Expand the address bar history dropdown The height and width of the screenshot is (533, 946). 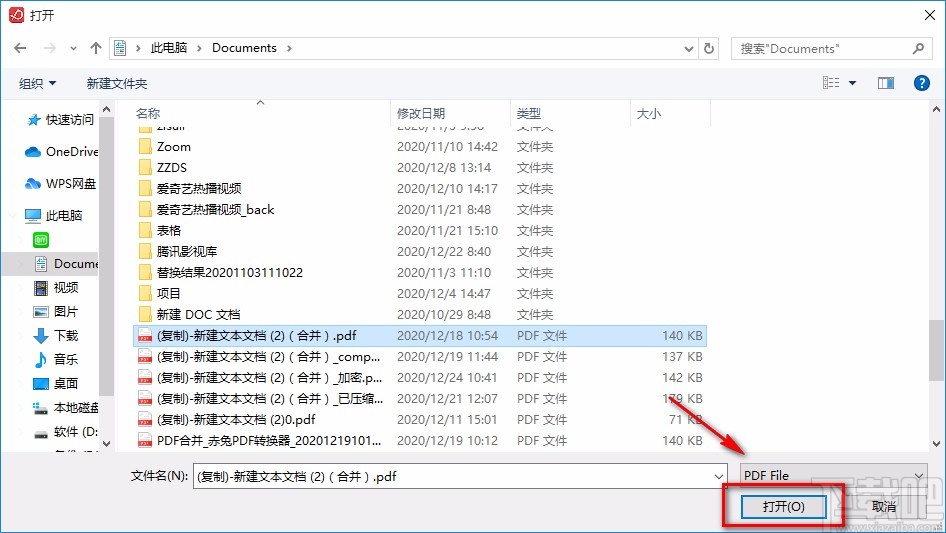[x=688, y=49]
